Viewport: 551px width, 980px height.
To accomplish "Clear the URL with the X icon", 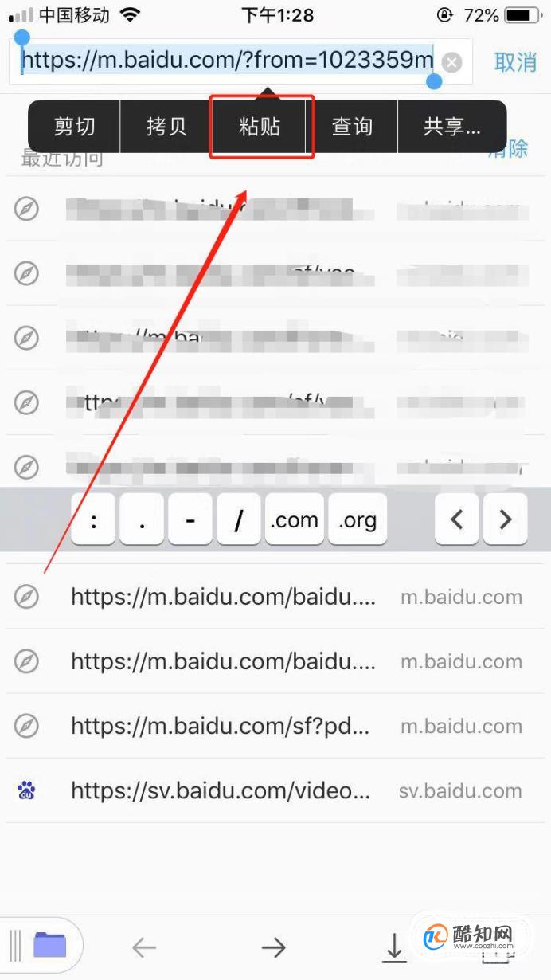I will click(451, 62).
